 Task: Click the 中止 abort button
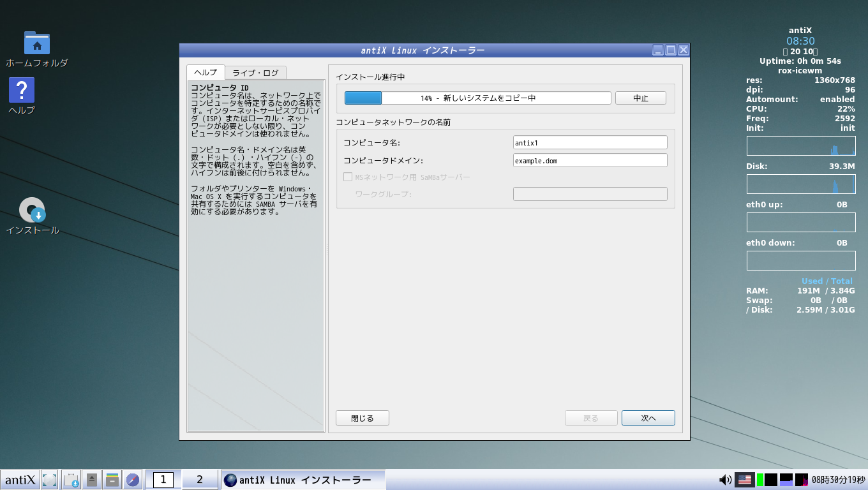641,98
